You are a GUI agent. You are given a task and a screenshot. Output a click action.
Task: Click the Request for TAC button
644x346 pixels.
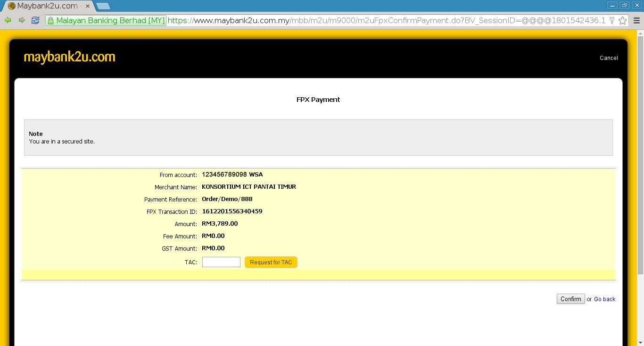[271, 262]
